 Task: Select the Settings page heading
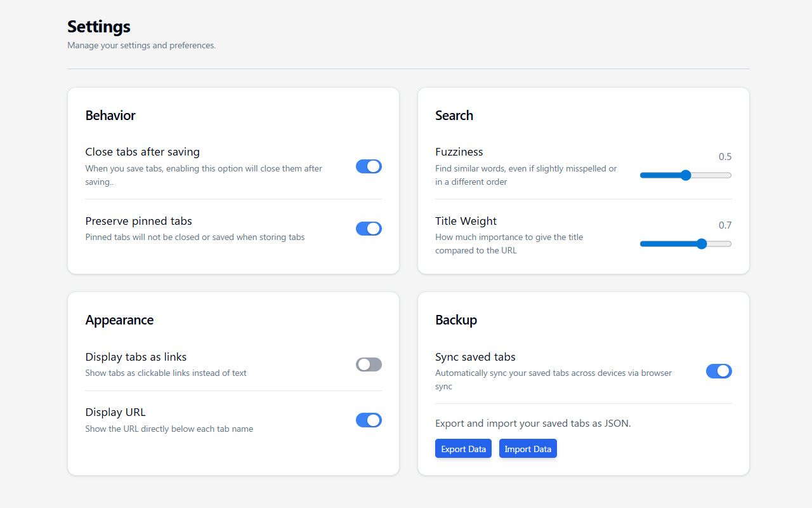coord(98,27)
